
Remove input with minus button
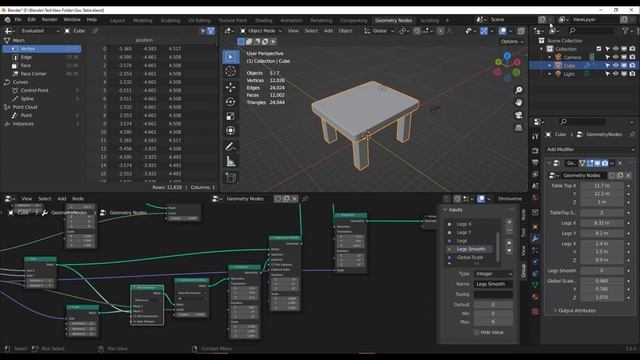click(509, 231)
